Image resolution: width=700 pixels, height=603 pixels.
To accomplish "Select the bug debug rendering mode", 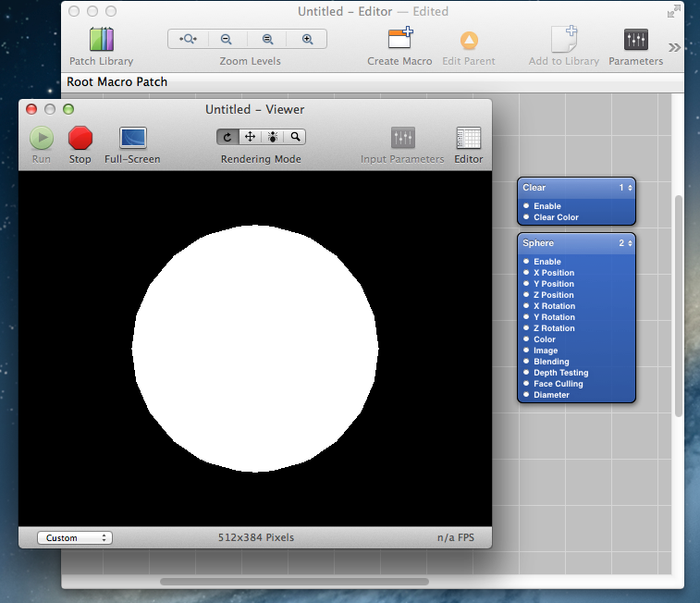I will point(273,137).
